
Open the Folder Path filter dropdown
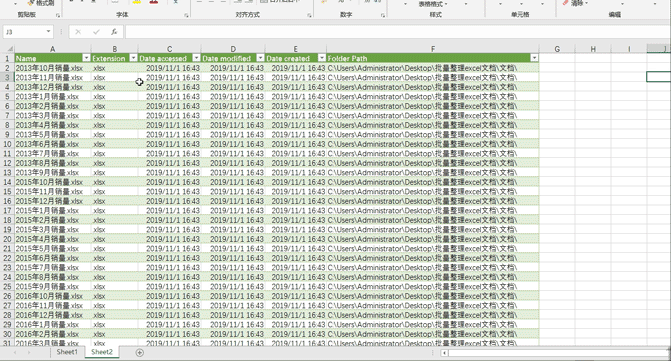(534, 58)
